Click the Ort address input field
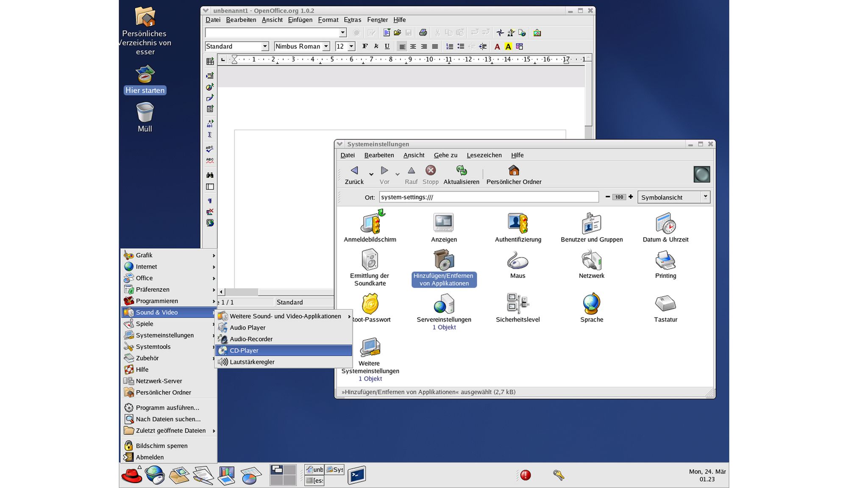Screen dimensions: 868x488 (487, 197)
